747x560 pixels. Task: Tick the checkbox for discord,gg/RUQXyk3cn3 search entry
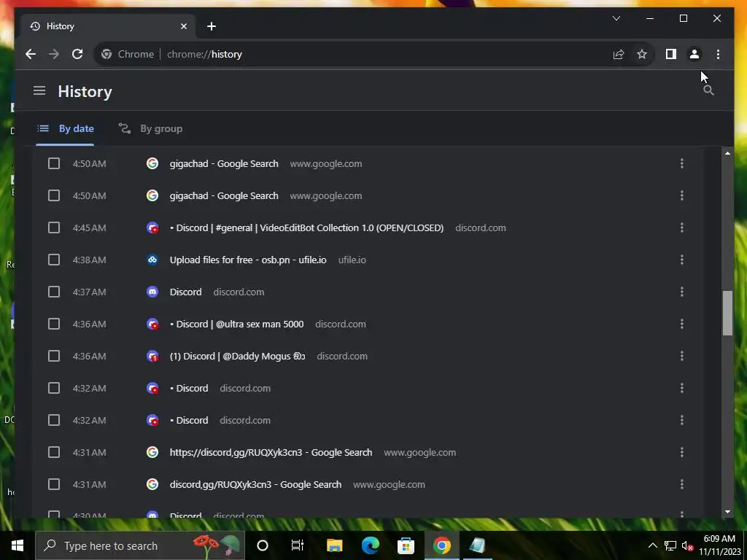click(54, 484)
